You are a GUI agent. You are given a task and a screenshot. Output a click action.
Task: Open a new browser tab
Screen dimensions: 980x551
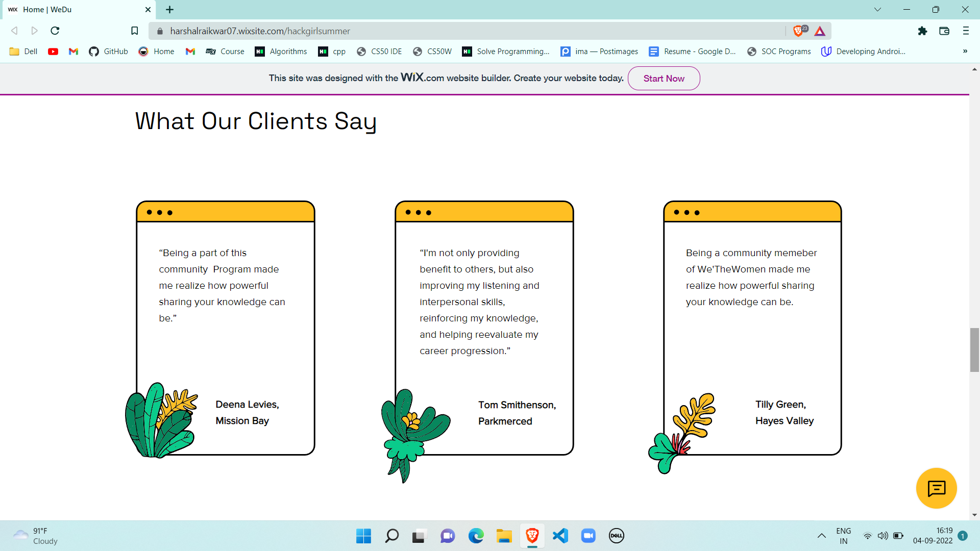(170, 10)
